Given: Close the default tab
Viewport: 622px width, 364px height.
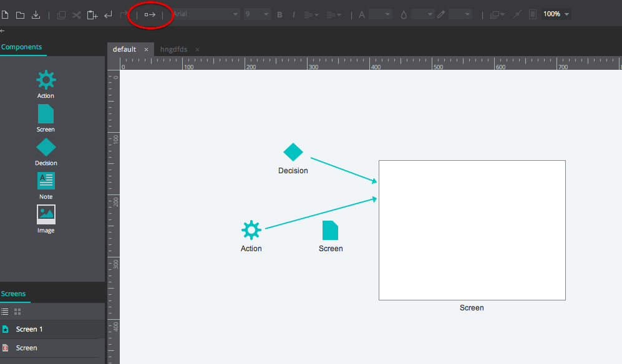Looking at the screenshot, I should [146, 49].
